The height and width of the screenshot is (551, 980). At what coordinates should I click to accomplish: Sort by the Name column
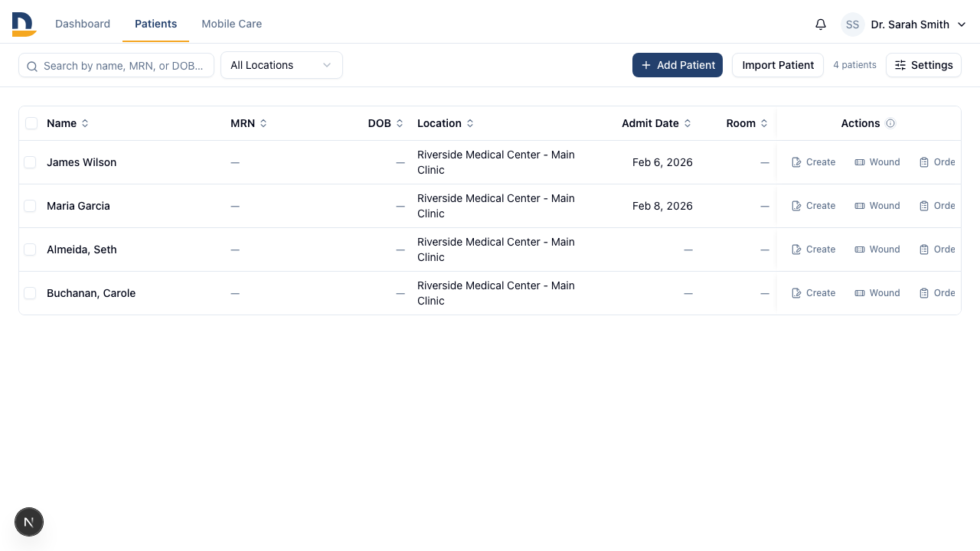(x=67, y=123)
